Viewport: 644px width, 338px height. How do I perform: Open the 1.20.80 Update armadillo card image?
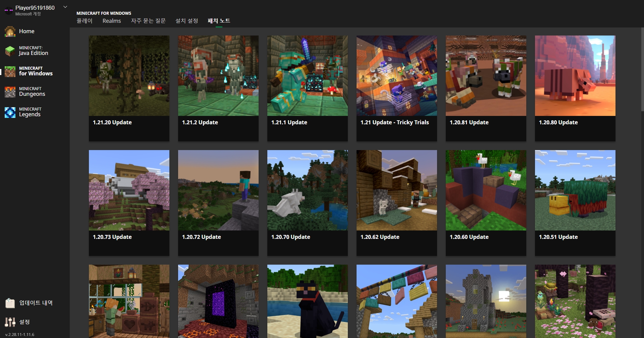point(575,76)
